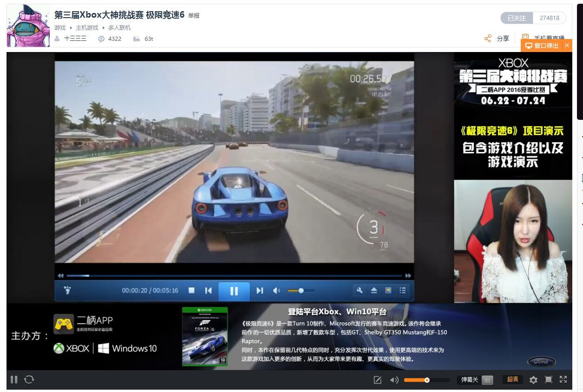Click the share icon next to 分享

click(488, 39)
